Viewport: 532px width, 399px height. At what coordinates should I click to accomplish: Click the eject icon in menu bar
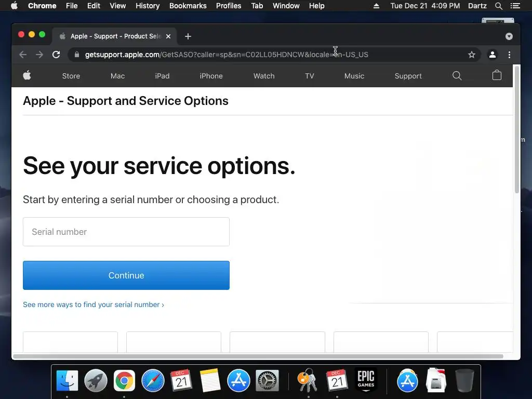click(x=376, y=6)
